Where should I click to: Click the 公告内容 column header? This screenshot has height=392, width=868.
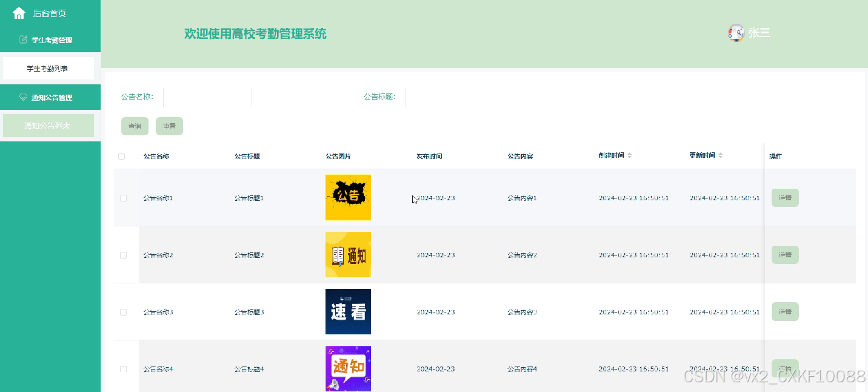click(520, 156)
